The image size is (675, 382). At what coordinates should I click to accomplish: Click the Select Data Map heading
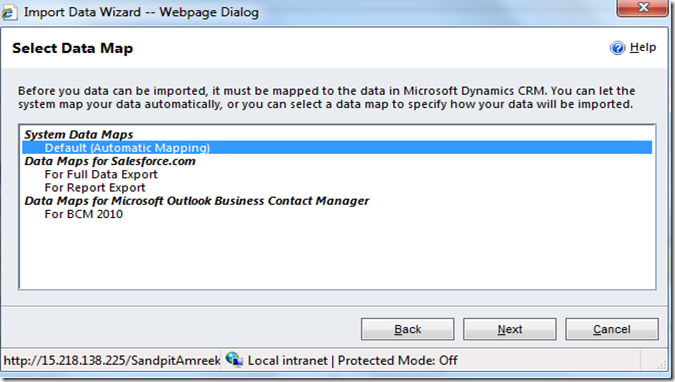(72, 48)
